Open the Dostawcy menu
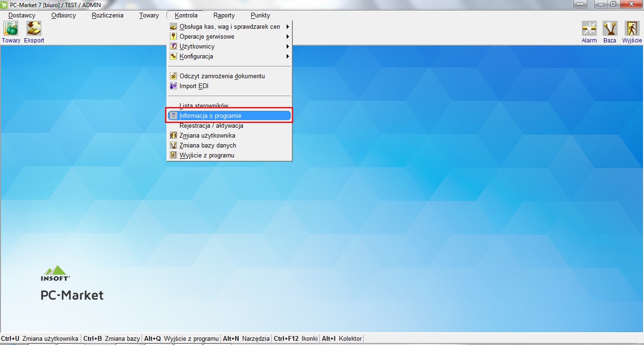The height and width of the screenshot is (345, 644). (x=22, y=15)
